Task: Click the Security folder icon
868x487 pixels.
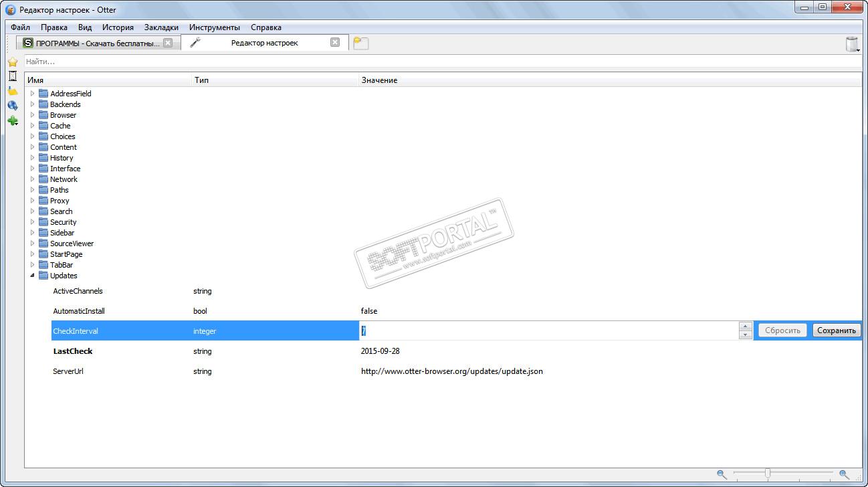Action: (43, 222)
